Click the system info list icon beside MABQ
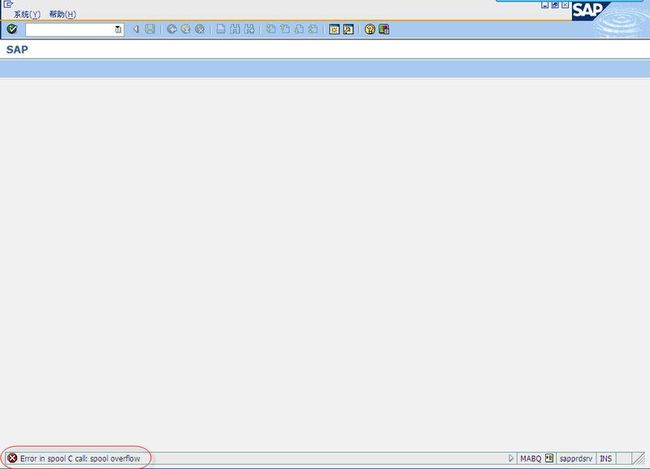This screenshot has height=469, width=650. click(549, 458)
